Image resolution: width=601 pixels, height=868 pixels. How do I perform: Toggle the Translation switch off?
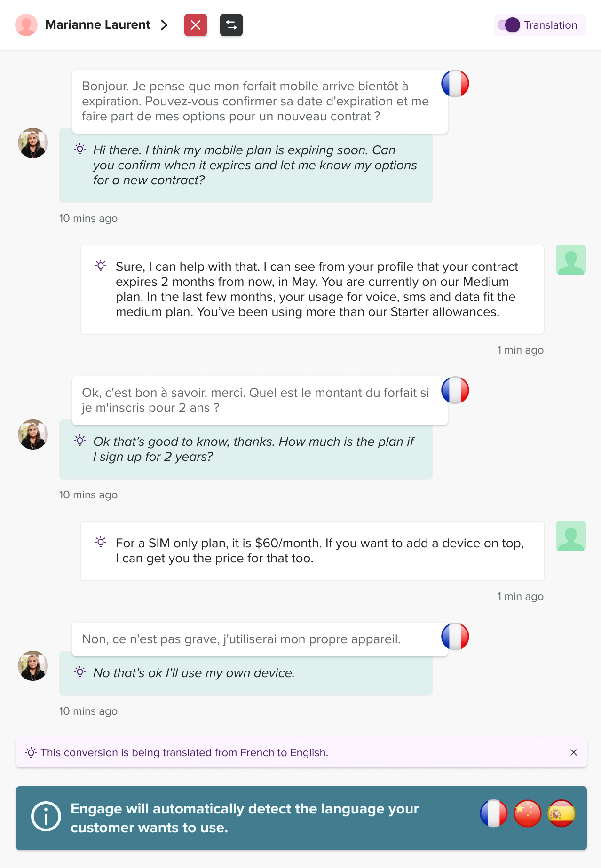coord(509,25)
